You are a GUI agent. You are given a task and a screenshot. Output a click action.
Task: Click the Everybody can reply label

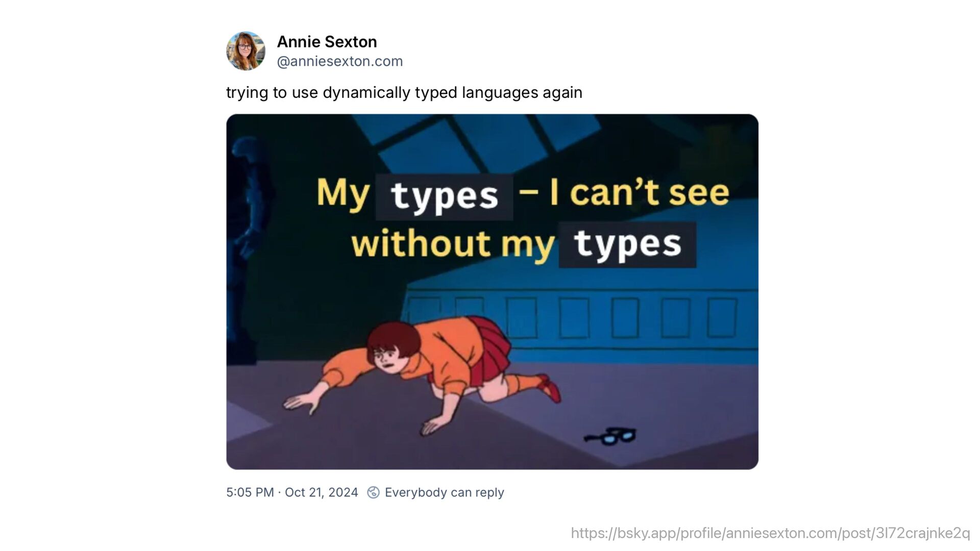(x=445, y=492)
